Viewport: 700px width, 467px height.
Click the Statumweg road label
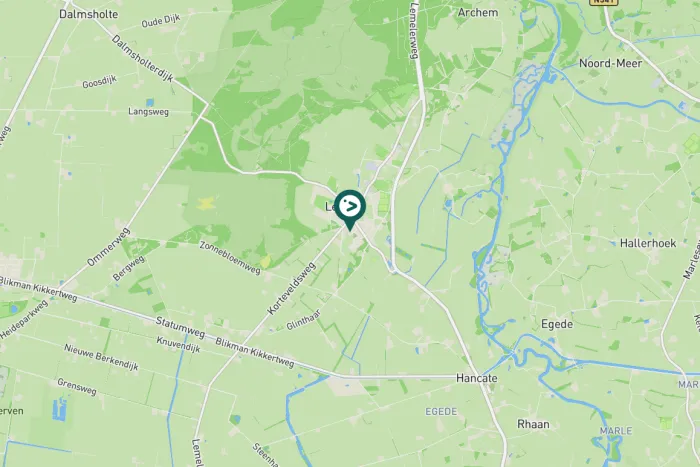point(180,327)
